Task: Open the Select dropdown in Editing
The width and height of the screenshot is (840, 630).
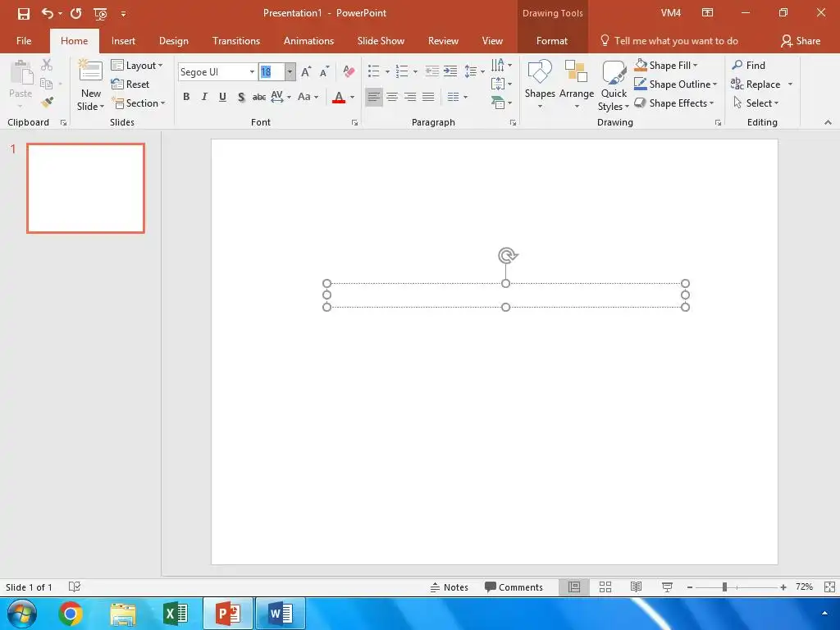Action: point(756,103)
